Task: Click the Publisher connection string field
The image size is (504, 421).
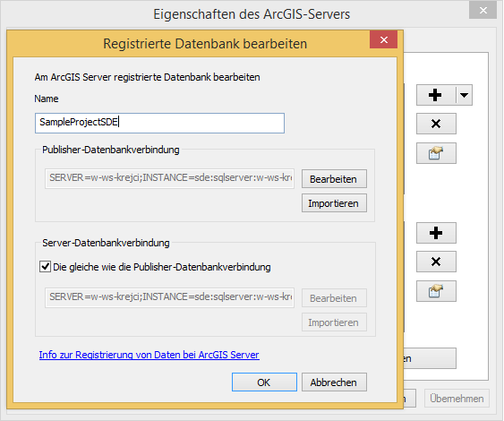Action: point(169,178)
